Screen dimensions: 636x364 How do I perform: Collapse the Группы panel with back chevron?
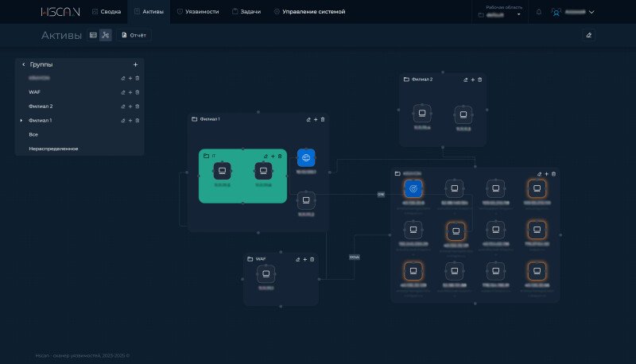tap(23, 64)
